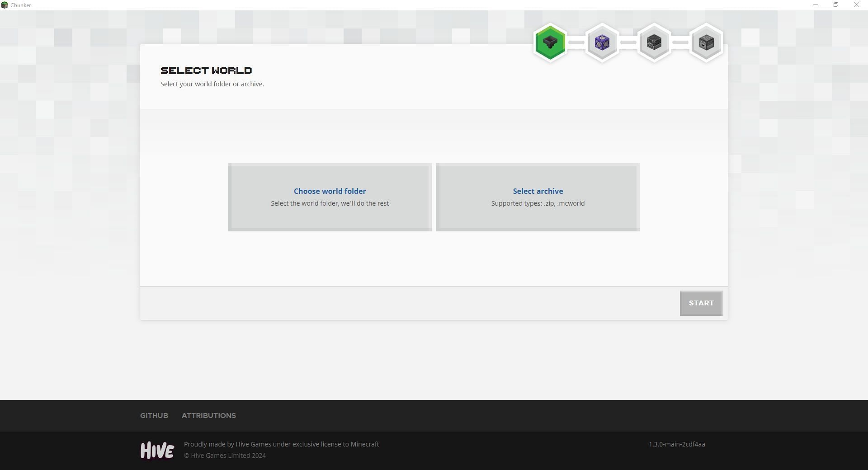Restore down the Chunker window
868x470 pixels.
coord(836,5)
